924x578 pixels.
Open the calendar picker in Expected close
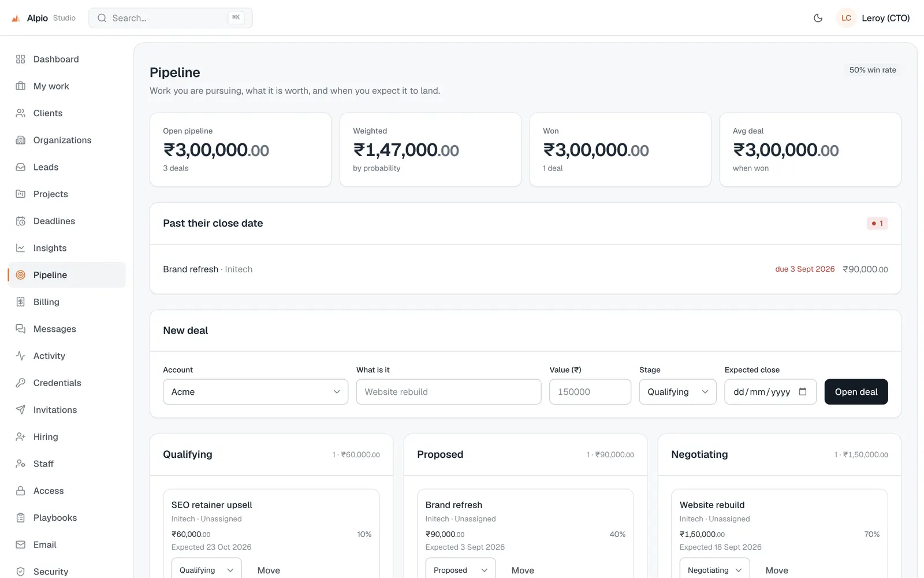pyautogui.click(x=803, y=392)
